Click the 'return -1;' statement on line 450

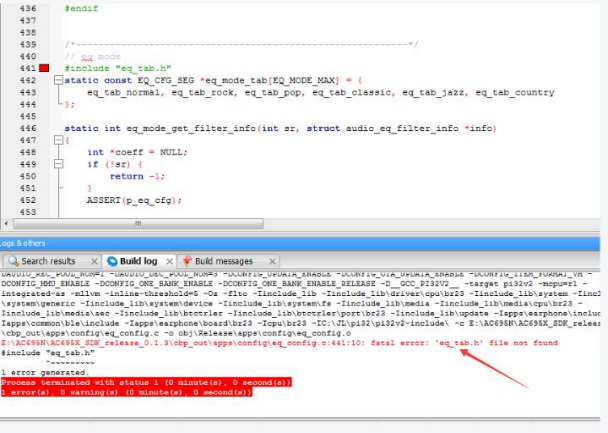coord(137,176)
